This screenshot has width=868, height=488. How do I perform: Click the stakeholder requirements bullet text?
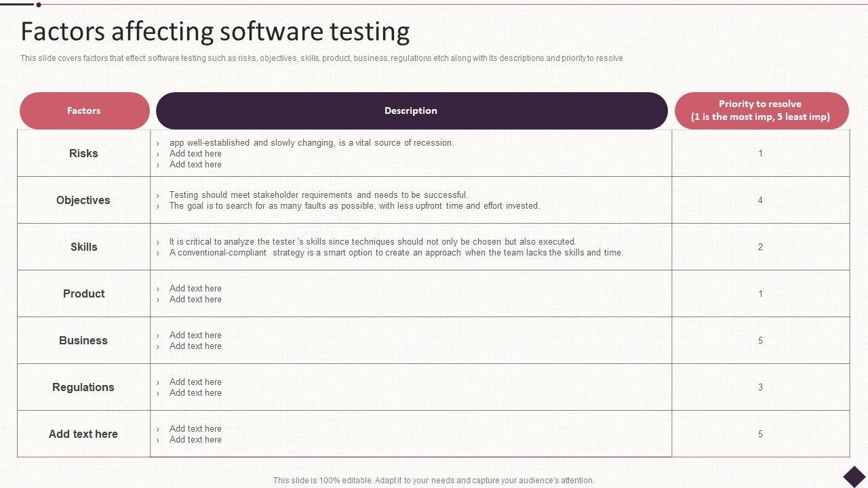[x=318, y=195]
